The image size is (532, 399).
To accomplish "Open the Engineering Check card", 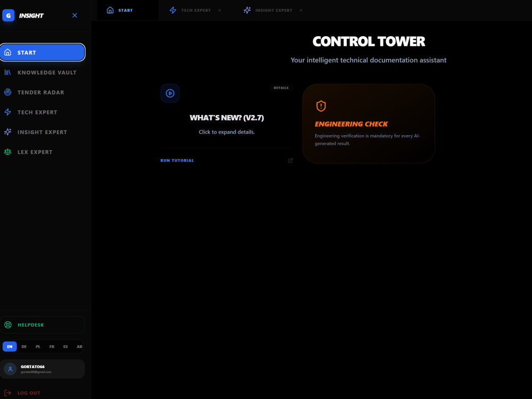I will pyautogui.click(x=369, y=123).
